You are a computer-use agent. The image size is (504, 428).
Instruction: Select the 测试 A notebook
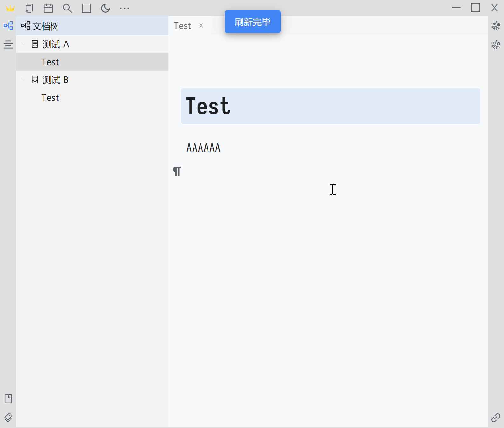(x=92, y=44)
